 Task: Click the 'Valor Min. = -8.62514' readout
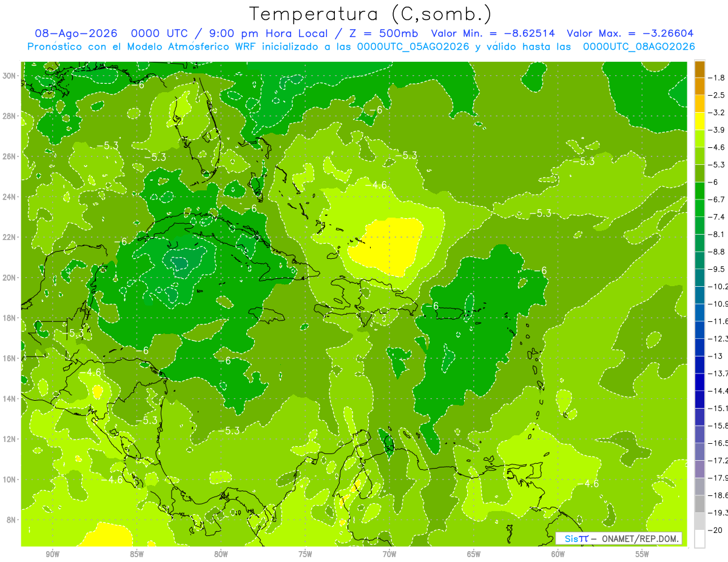(494, 33)
